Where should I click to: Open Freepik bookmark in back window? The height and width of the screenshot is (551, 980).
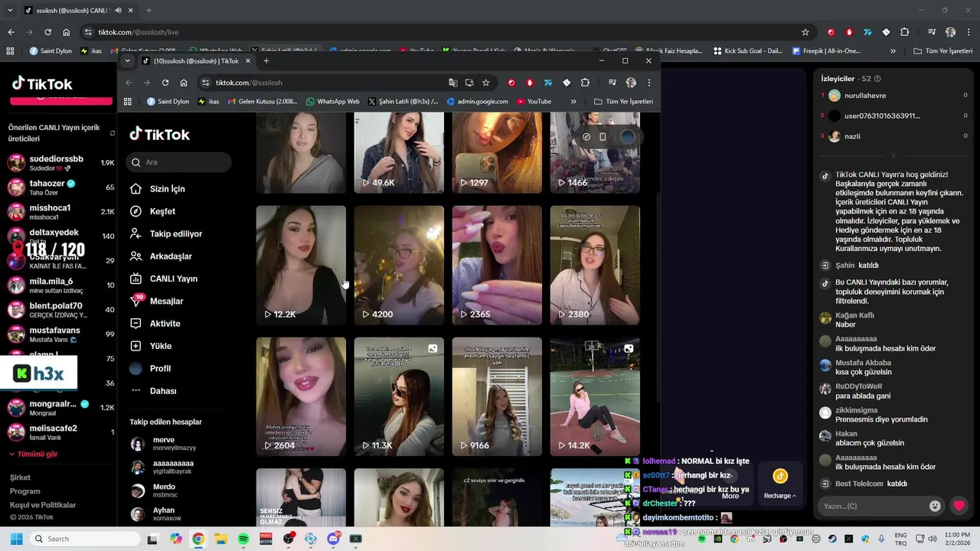point(826,51)
